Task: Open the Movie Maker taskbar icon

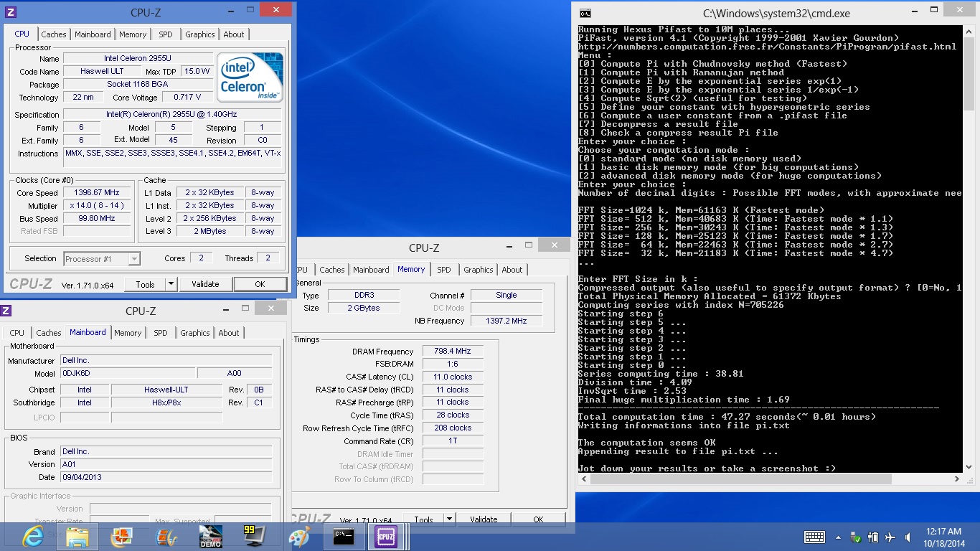Action: pos(166,537)
